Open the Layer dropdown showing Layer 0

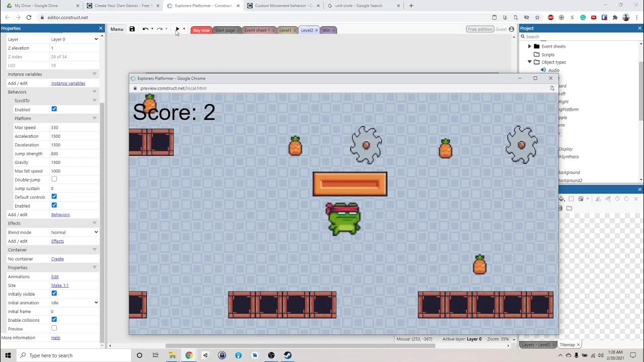pyautogui.click(x=74, y=39)
